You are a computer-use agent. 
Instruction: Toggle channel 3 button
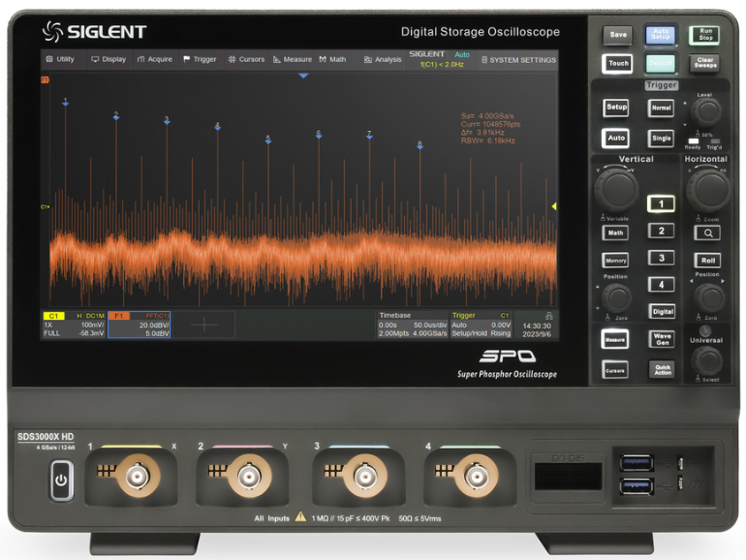(x=662, y=258)
